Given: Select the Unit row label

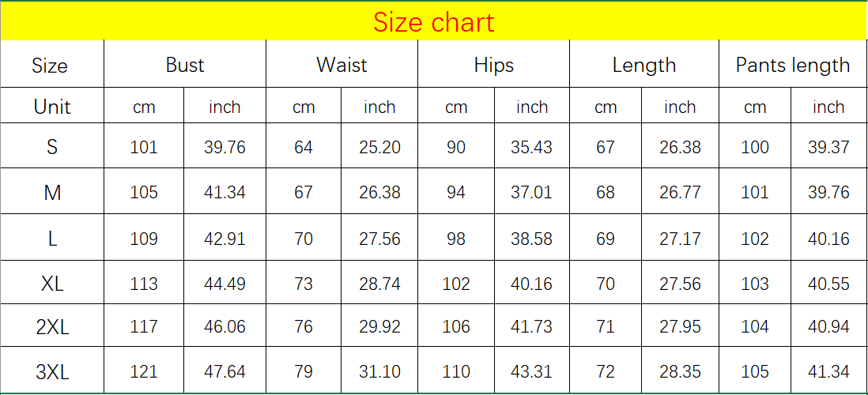Looking at the screenshot, I should (x=52, y=107).
